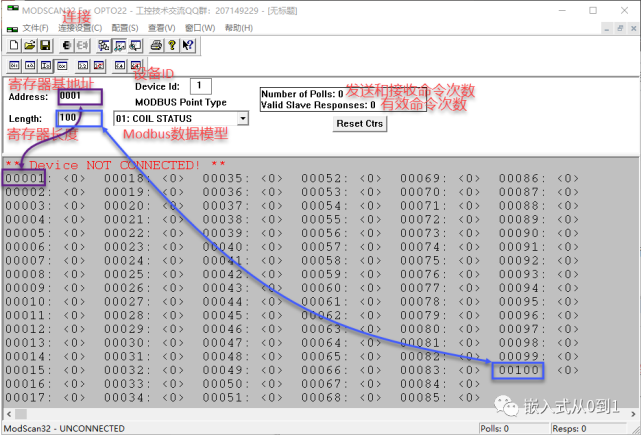Click the horizontal scrollbar thumb
The height and width of the screenshot is (435, 641).
21,414
